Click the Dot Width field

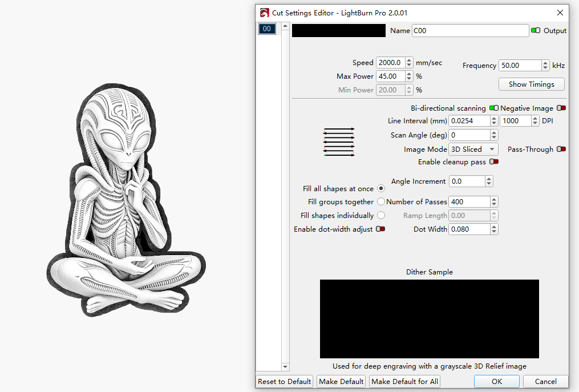tap(469, 229)
